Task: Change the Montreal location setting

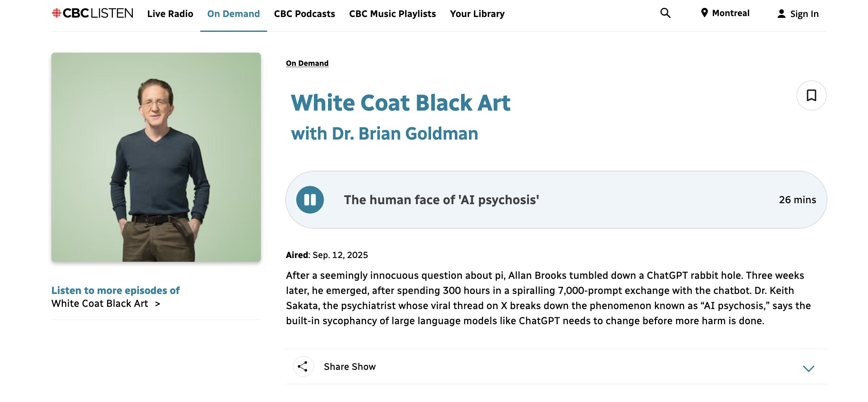Action: coord(725,13)
